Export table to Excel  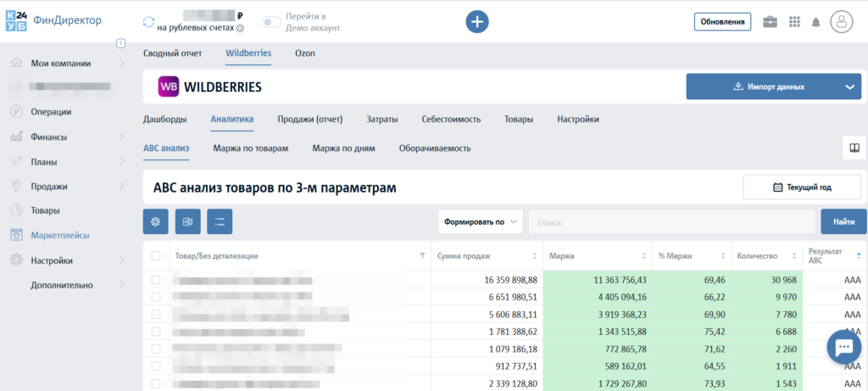[x=187, y=221]
